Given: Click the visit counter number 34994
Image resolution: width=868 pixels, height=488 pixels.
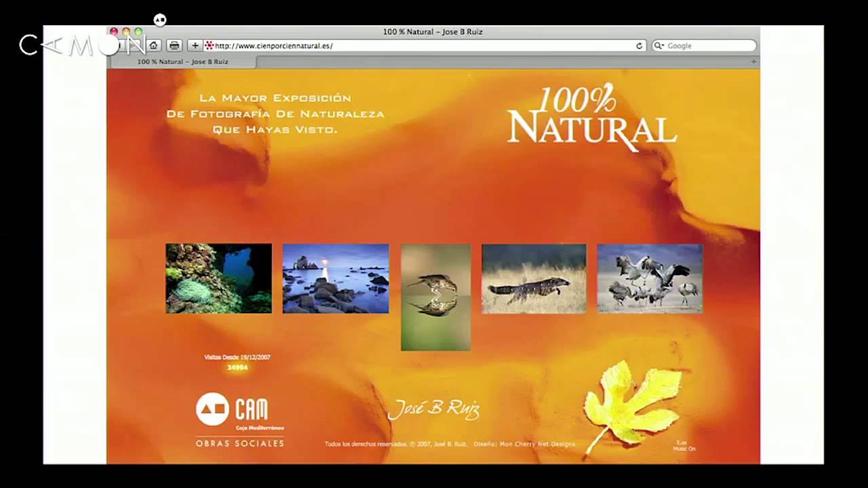Looking at the screenshot, I should (x=237, y=367).
